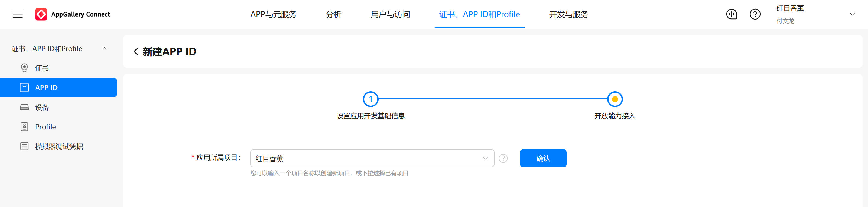This screenshot has width=868, height=207.
Task: Click the help icon beside project dropdown
Action: [503, 158]
